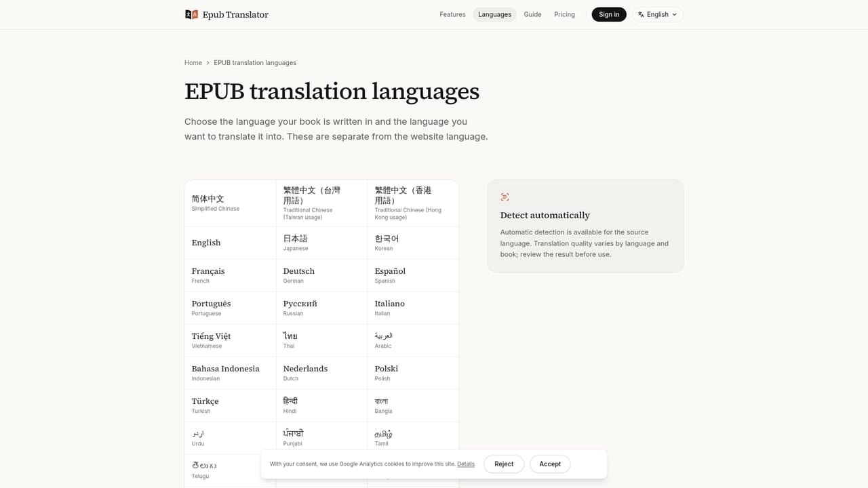Go to Home breadcrumb link
The image size is (868, 488).
pos(193,63)
